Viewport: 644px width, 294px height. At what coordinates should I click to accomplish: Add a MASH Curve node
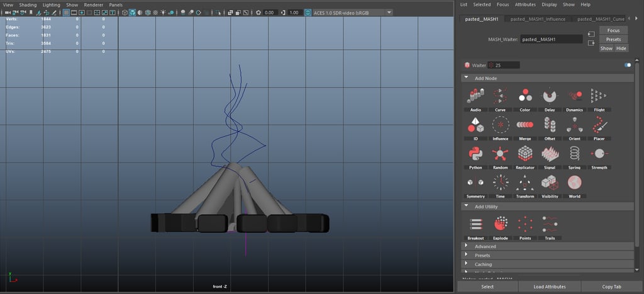[x=500, y=96]
